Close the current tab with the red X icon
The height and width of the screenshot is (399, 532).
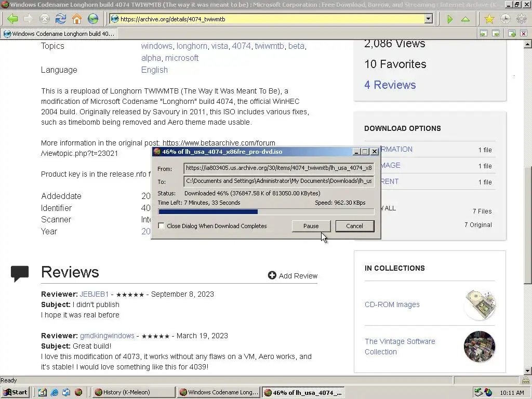[x=524, y=33]
